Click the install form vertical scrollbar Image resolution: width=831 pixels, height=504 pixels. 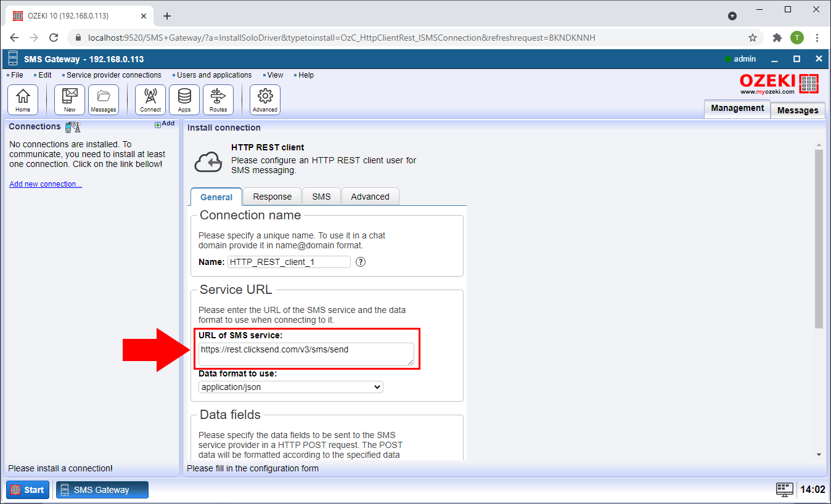(819, 238)
